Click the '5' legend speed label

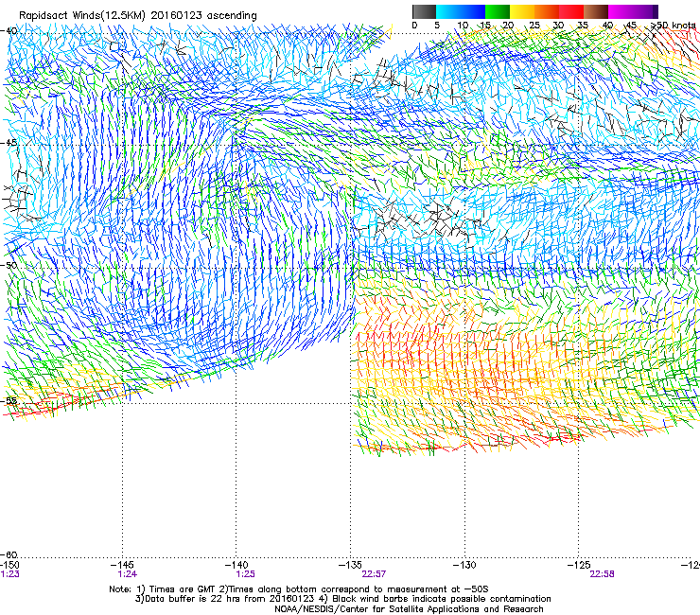coord(437,26)
